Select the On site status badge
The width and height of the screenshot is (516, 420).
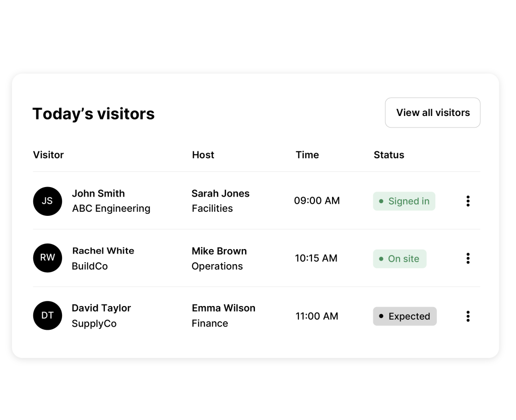[x=400, y=259]
